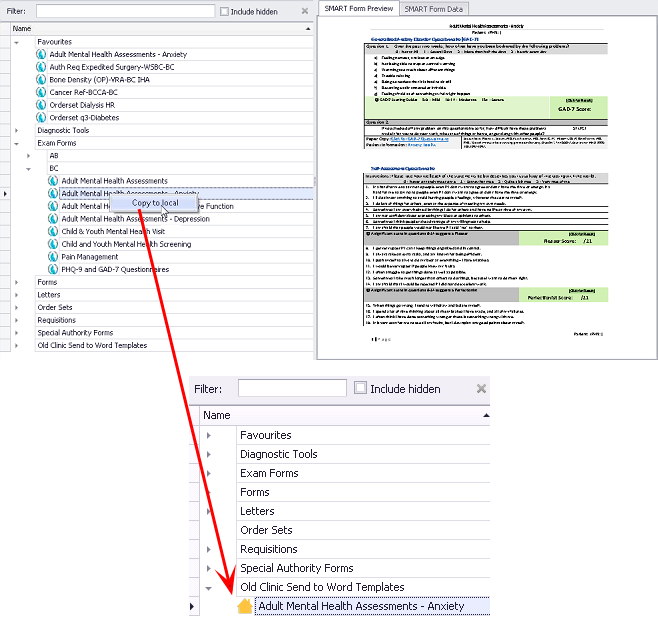Collapse Old Clinic Send to Word Templates in the lower tree
The height and width of the screenshot is (633, 658).
click(x=209, y=588)
